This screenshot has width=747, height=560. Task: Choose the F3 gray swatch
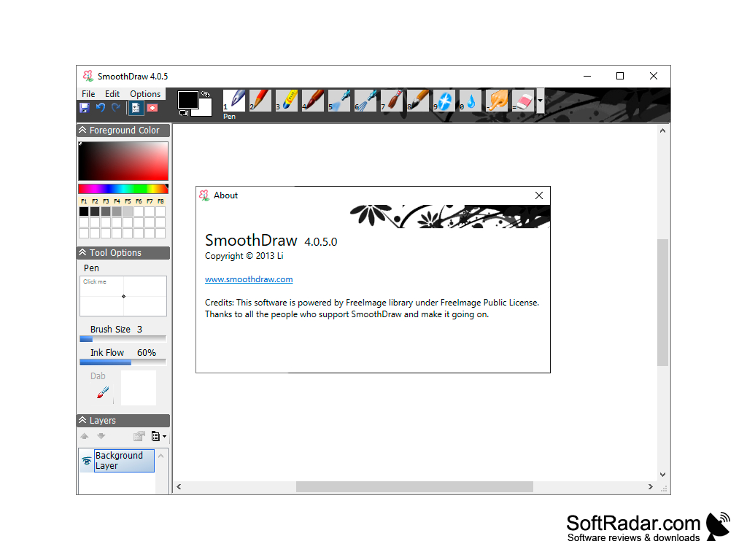click(x=106, y=211)
